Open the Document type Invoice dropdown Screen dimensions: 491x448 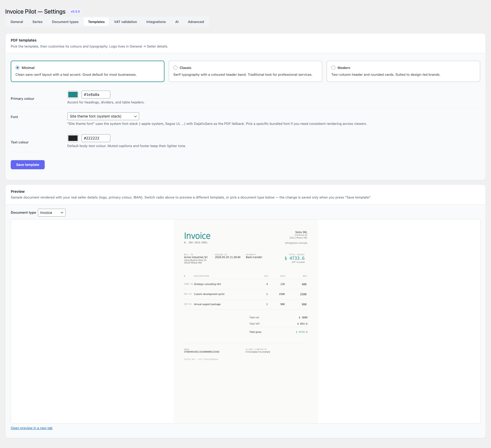pos(52,213)
